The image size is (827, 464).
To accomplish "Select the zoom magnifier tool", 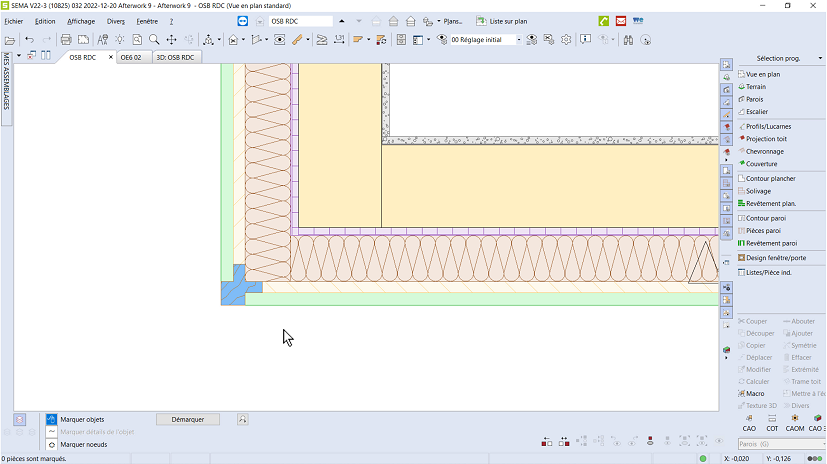I will click(x=154, y=40).
